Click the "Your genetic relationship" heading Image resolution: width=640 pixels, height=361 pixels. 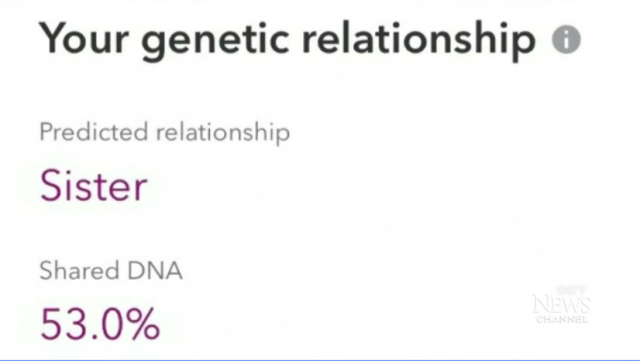287,41
